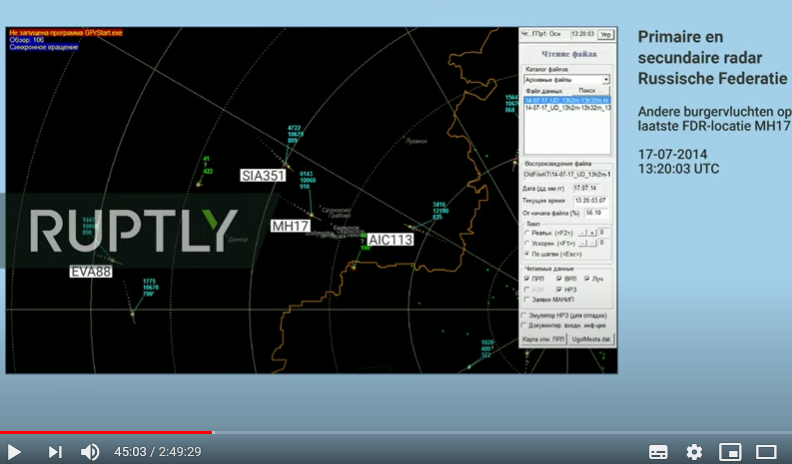Image resolution: width=792 pixels, height=464 pixels.
Task: Click the 1020 radar tag near the bottom
Action: coord(486,349)
